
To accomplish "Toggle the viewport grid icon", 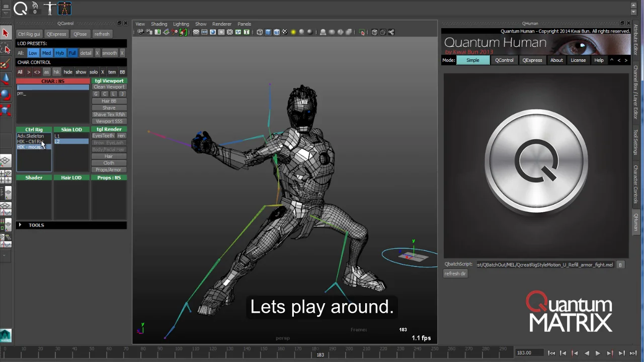I will point(196,32).
